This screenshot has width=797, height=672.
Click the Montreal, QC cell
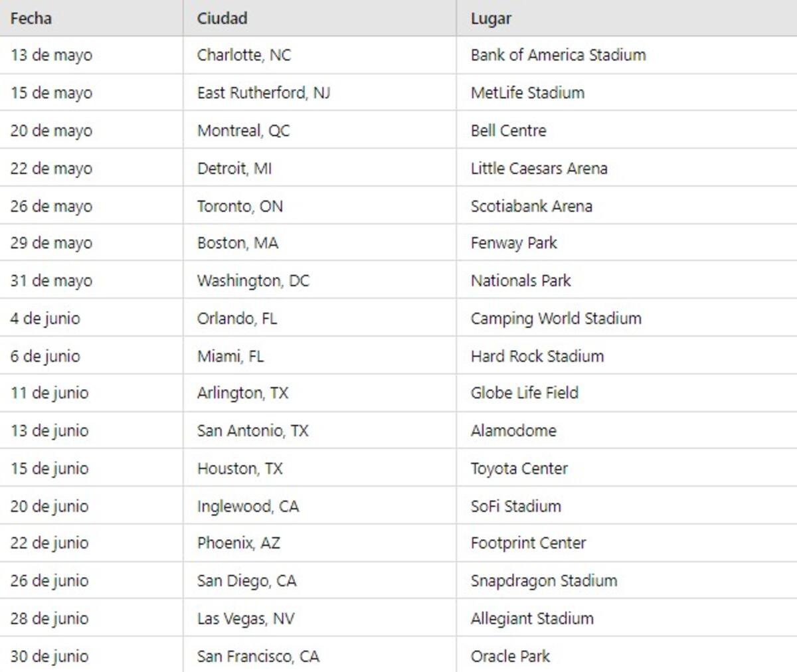[x=243, y=131]
